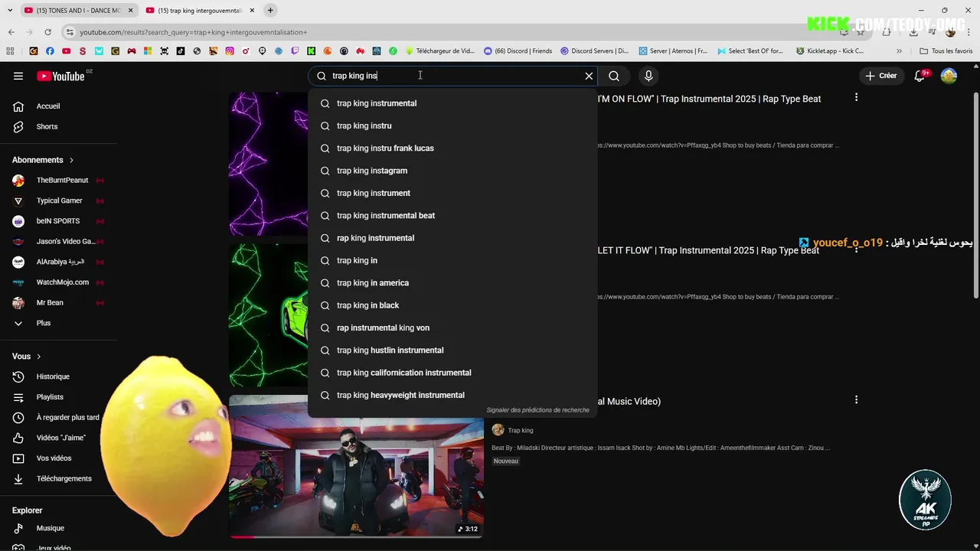Open the tab search dropdown arrow
Viewport: 980px width, 551px height.
pos(10,10)
